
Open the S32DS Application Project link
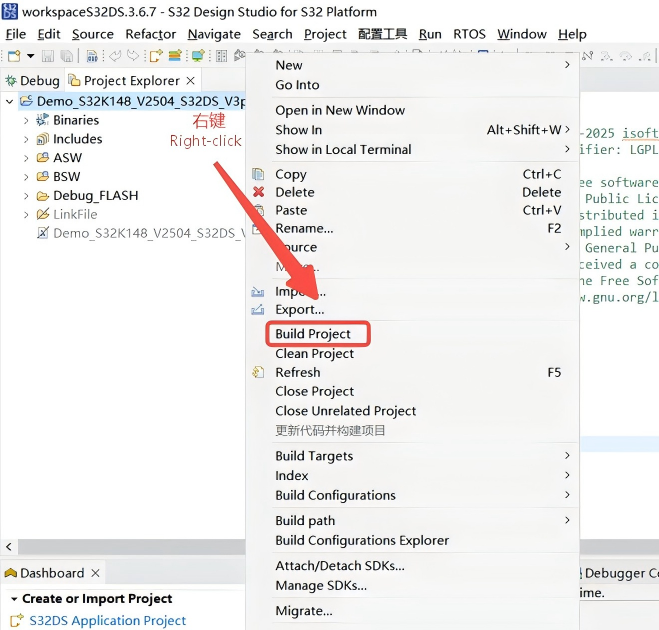tap(108, 621)
